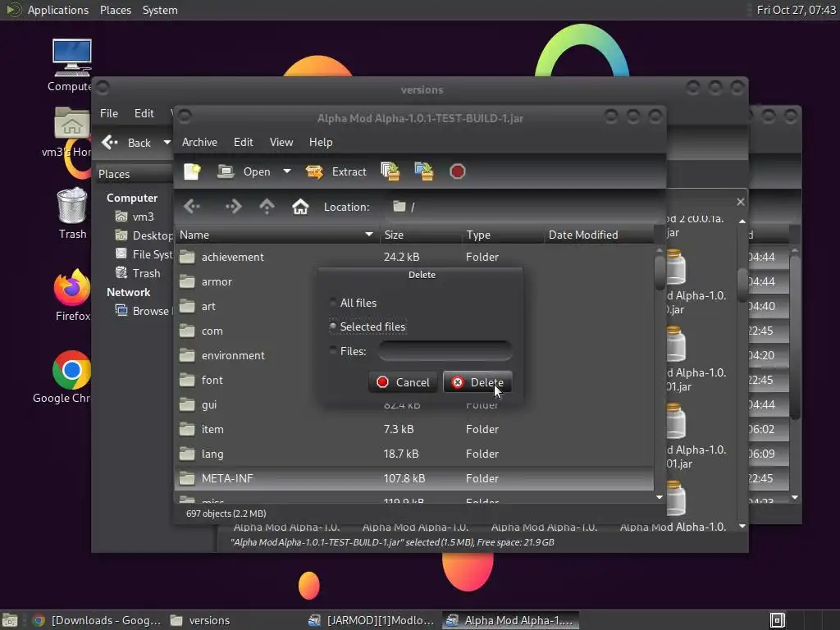Image resolution: width=840 pixels, height=630 pixels.
Task: Click the Files pattern text field
Action: (x=445, y=351)
